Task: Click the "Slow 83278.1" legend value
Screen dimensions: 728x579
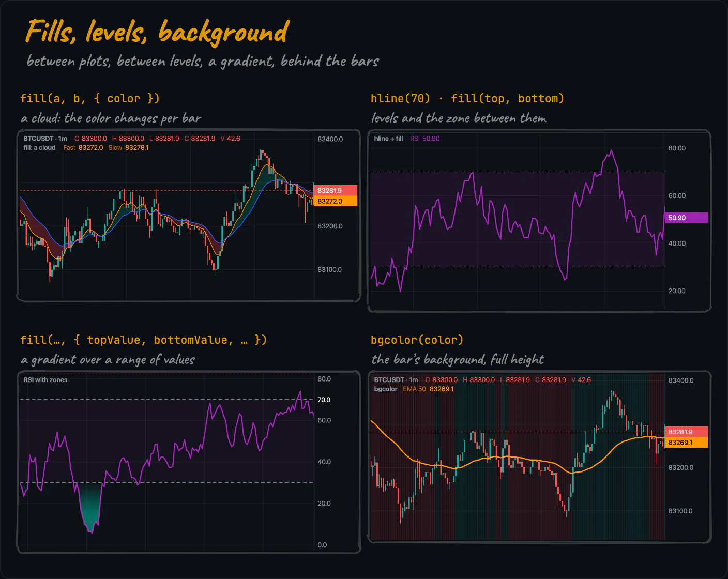Action: point(129,148)
